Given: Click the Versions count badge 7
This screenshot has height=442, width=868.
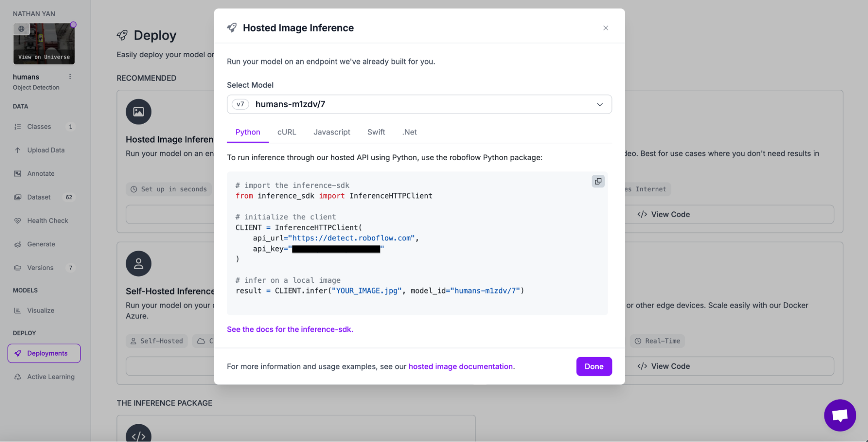Looking at the screenshot, I should 70,268.
